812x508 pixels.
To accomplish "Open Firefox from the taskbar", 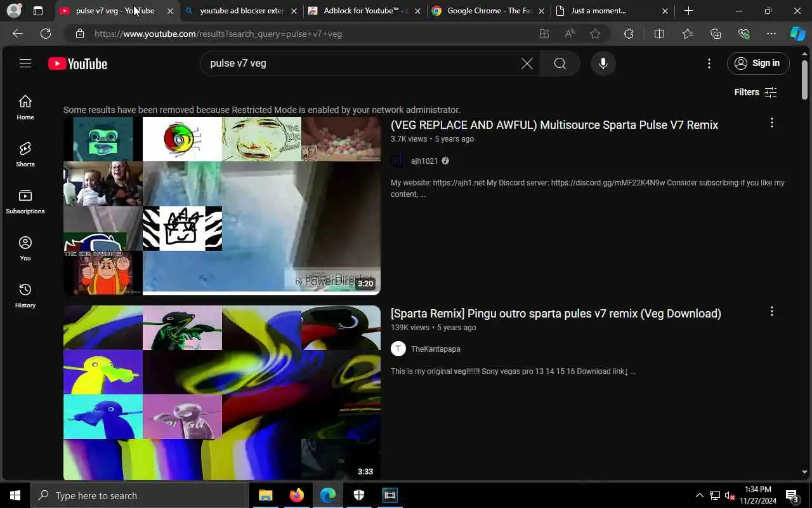I will coord(296,495).
